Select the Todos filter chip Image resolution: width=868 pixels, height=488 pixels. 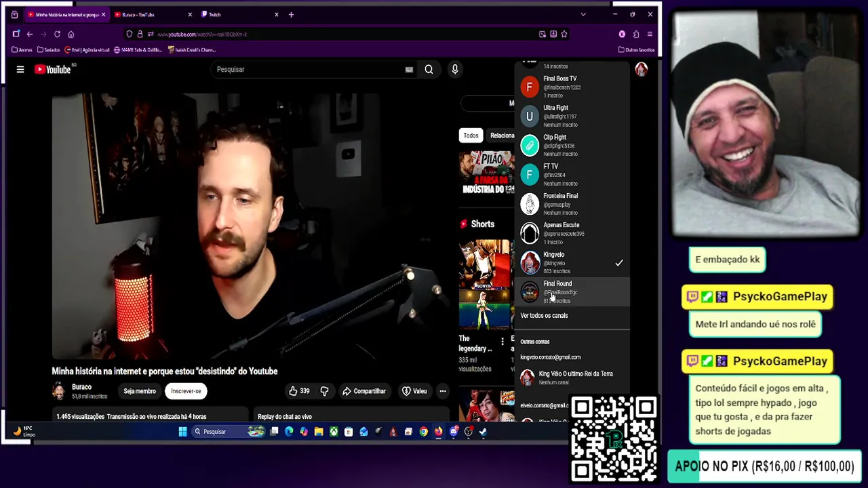[x=471, y=136]
